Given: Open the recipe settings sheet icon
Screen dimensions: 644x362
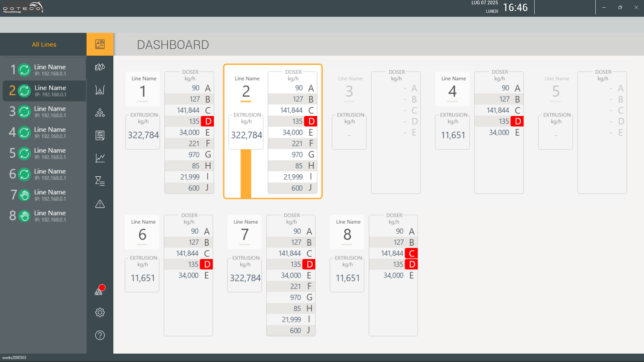Looking at the screenshot, I should tap(100, 135).
